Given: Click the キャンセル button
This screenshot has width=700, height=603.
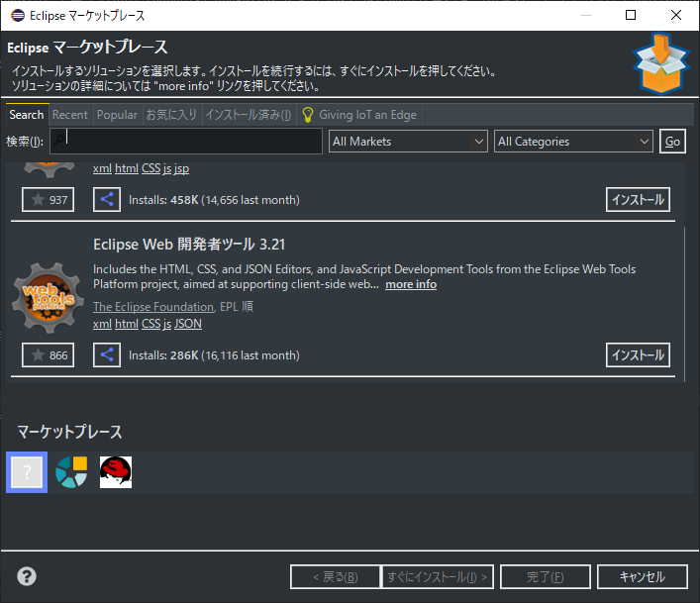Looking at the screenshot, I should click(x=643, y=576).
